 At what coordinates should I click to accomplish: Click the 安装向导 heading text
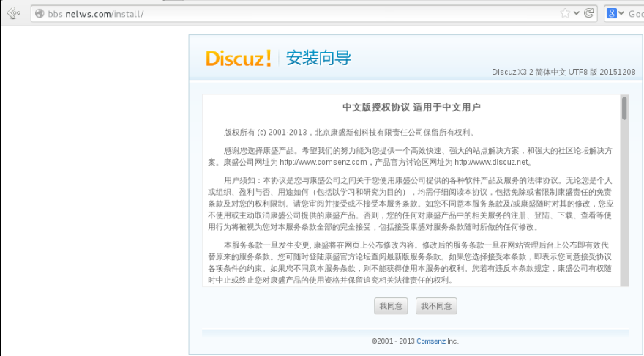point(318,58)
